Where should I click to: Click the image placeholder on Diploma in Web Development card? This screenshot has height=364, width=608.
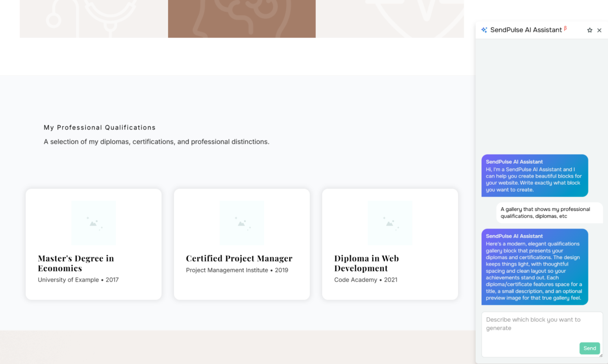click(389, 223)
